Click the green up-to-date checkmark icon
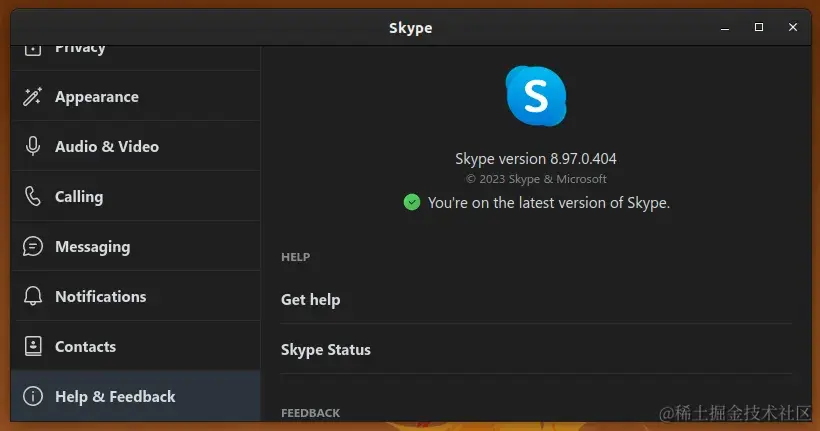This screenshot has height=431, width=820. coord(411,202)
